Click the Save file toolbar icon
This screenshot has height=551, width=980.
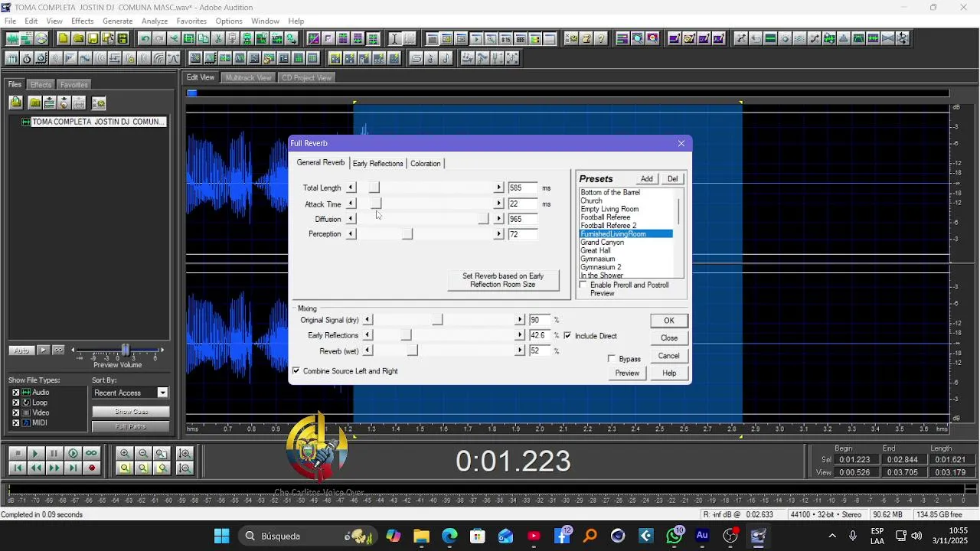click(x=93, y=38)
